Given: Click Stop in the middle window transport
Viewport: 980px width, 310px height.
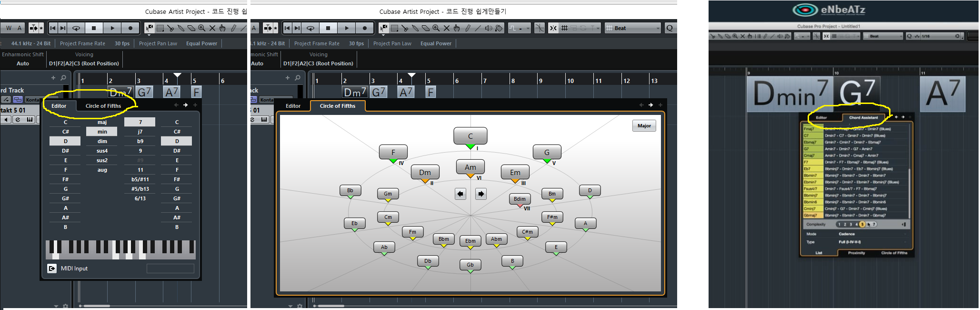Looking at the screenshot, I should point(328,28).
